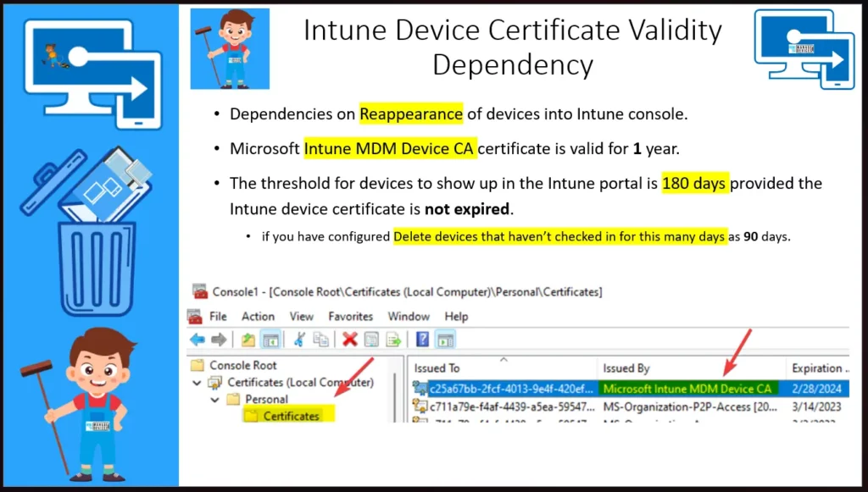Click the Properties icon in the toolbar
868x492 pixels.
(371, 340)
